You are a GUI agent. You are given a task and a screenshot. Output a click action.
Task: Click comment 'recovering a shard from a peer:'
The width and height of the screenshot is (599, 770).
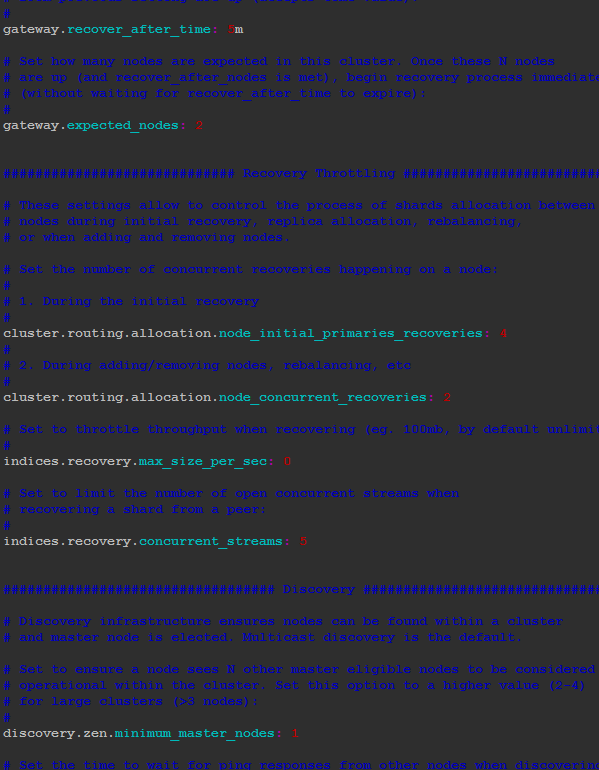coord(142,510)
